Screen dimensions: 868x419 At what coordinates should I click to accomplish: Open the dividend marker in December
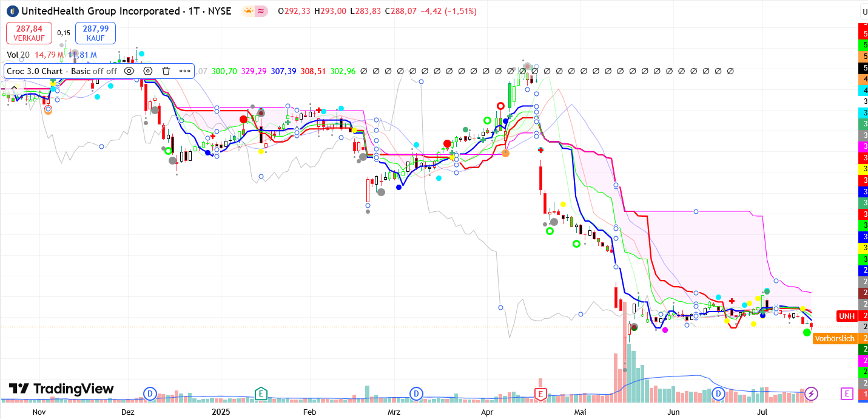[150, 394]
